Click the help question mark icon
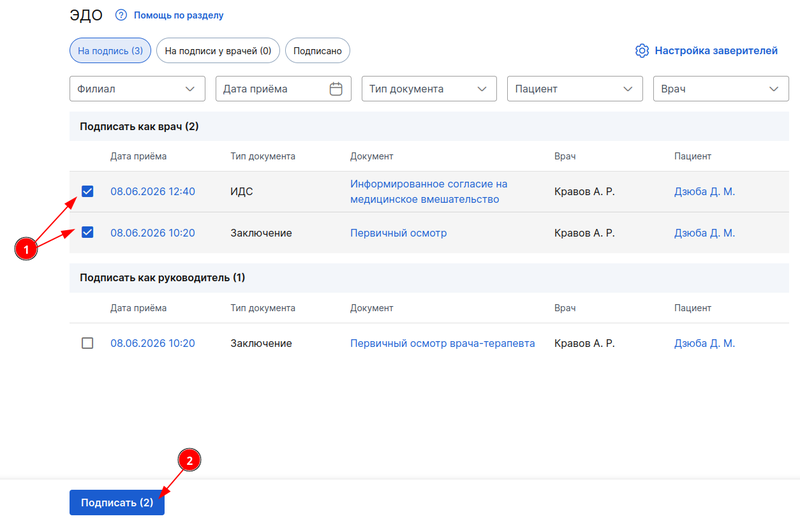800x521 pixels. 121,15
